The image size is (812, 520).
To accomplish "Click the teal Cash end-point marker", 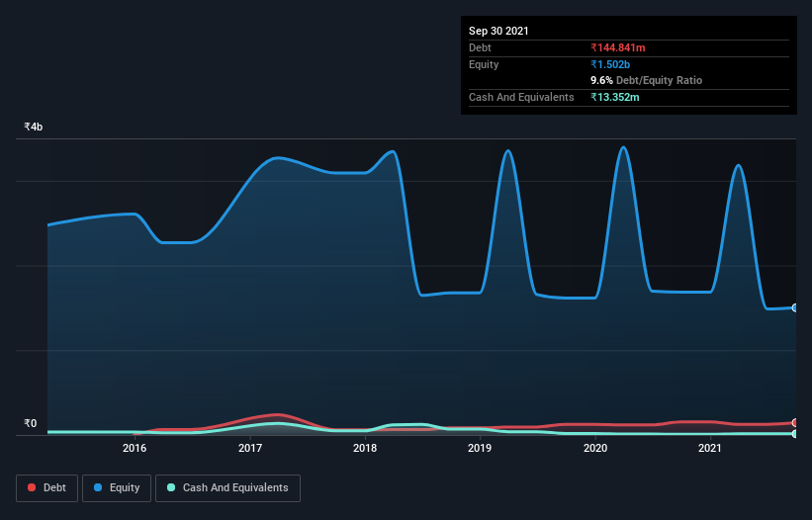I will pos(795,434).
